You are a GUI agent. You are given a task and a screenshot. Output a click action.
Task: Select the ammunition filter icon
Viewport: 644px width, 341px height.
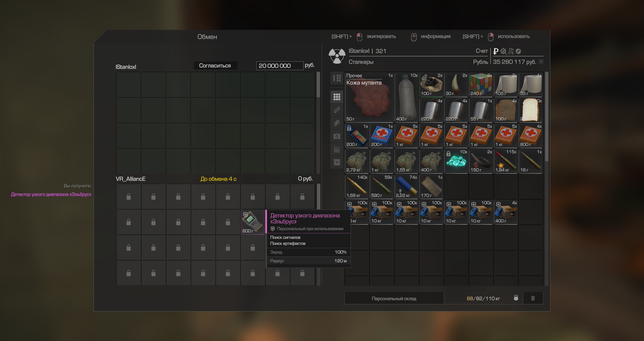[x=337, y=149]
